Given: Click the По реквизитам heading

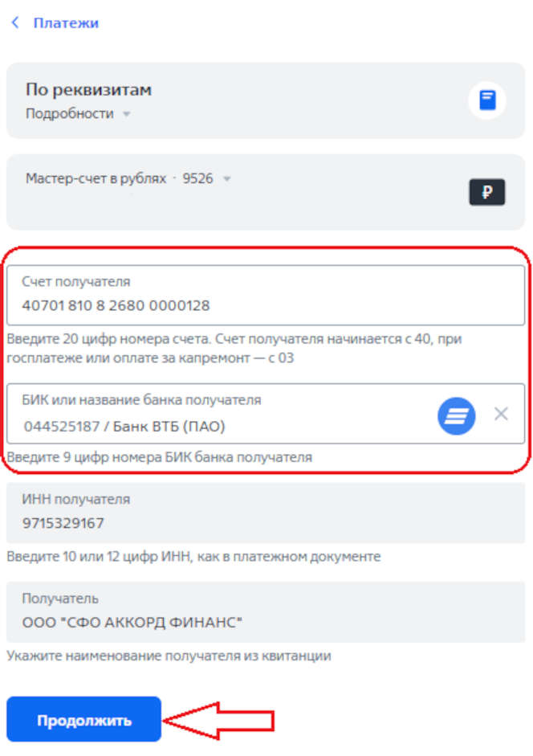Looking at the screenshot, I should pos(88,90).
